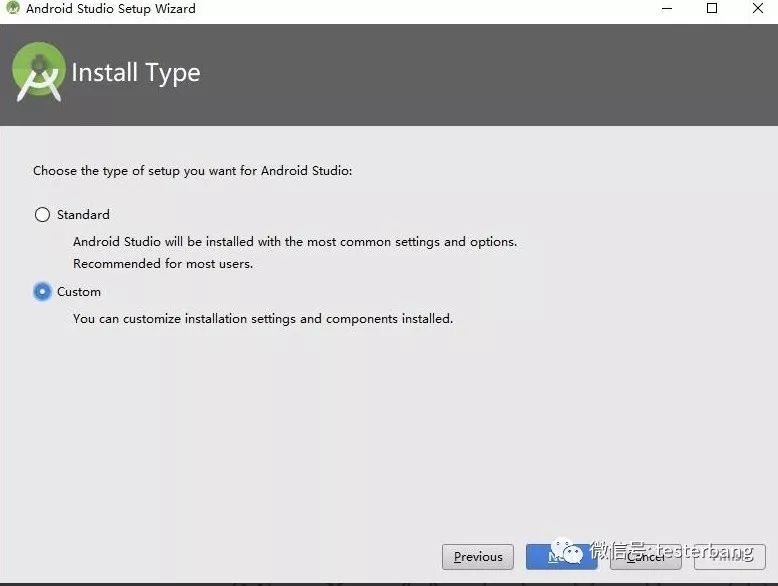Screen dimensions: 778x586
Task: Minimize the Setup Wizard window
Action: coord(667,8)
